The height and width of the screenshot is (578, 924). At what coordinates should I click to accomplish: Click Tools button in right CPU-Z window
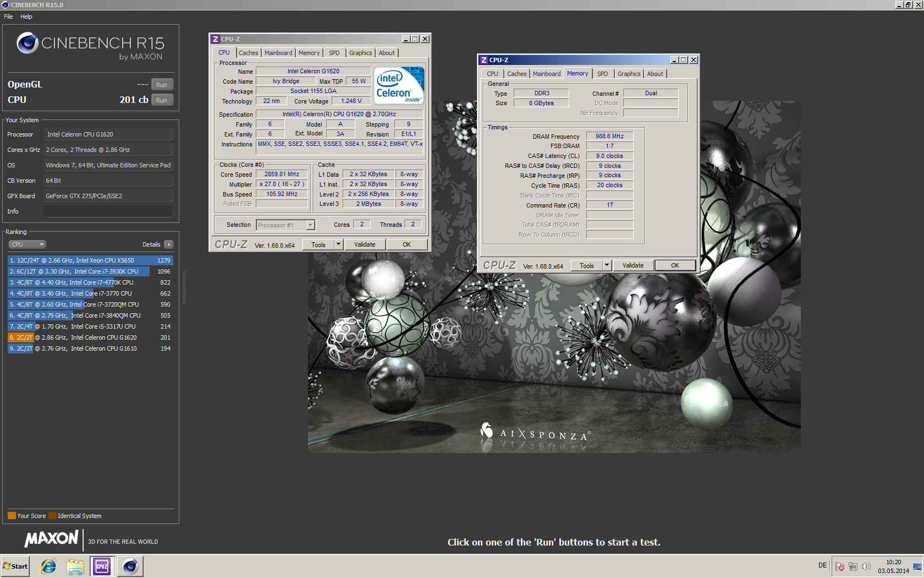click(x=587, y=265)
